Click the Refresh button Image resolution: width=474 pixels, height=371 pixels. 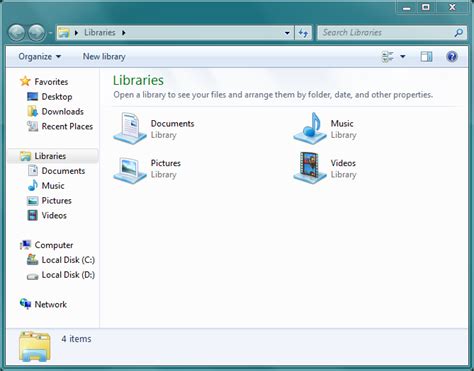tap(303, 33)
